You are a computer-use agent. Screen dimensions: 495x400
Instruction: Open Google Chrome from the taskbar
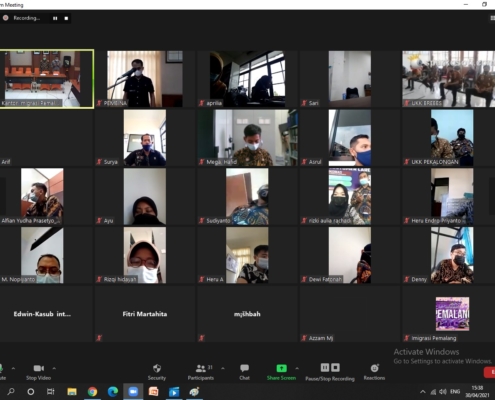click(92, 392)
